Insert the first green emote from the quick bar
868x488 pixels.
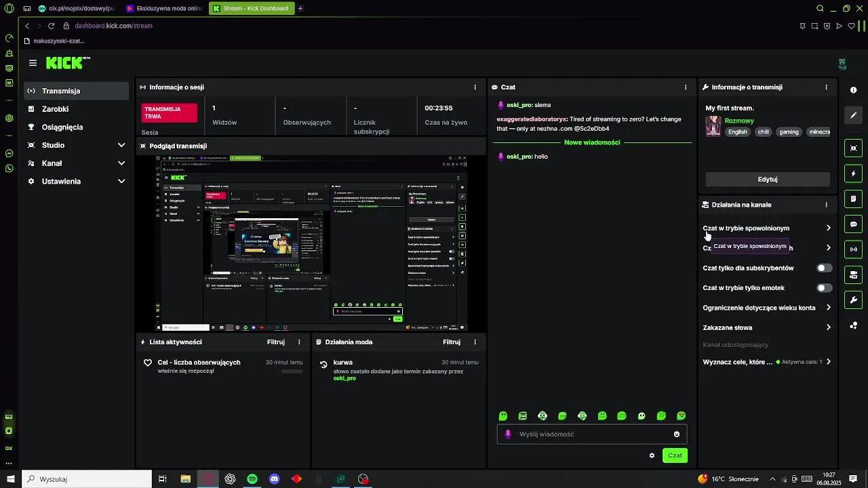[x=503, y=416]
